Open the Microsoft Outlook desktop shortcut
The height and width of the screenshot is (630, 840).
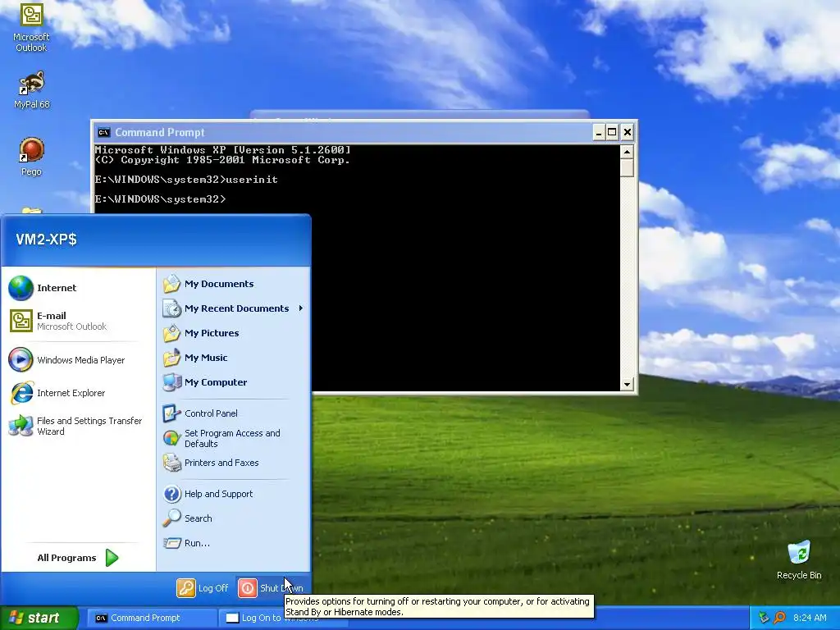pyautogui.click(x=31, y=27)
